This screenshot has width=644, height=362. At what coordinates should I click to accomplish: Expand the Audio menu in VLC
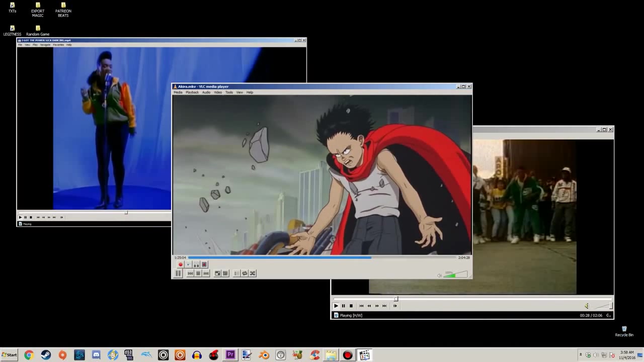click(206, 93)
